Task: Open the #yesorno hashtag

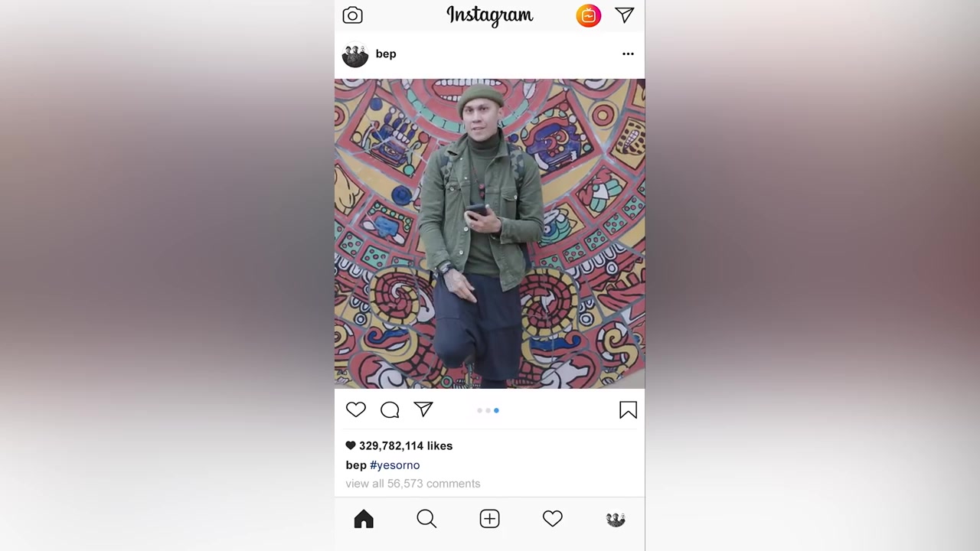Action: [395, 465]
